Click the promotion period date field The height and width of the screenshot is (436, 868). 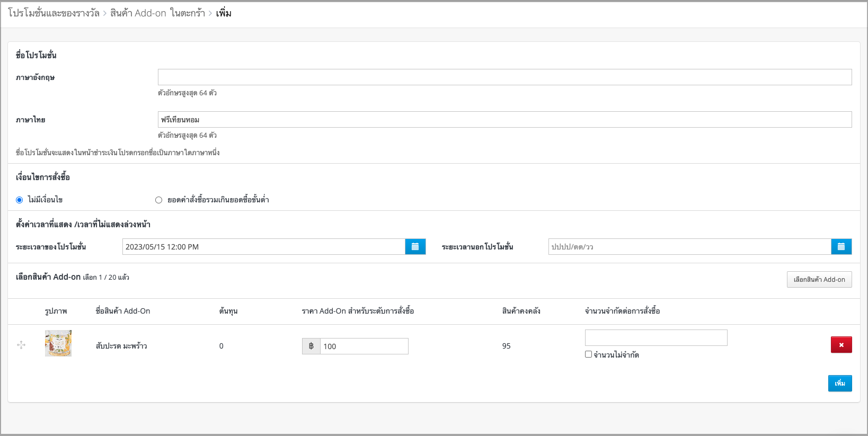pyautogui.click(x=264, y=247)
